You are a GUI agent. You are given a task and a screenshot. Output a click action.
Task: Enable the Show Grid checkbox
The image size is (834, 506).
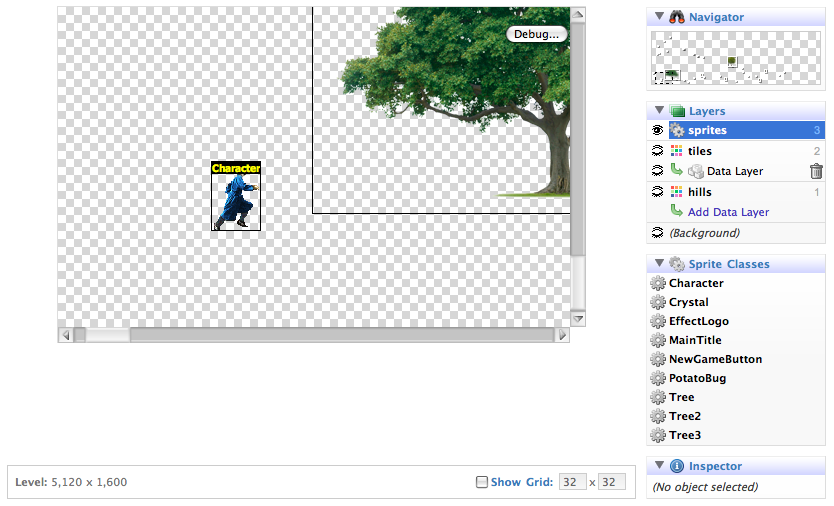pos(482,482)
